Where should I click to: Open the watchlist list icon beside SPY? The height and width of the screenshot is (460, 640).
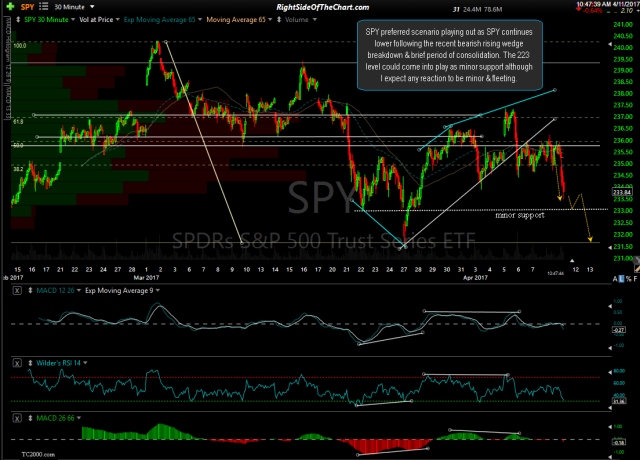click(43, 7)
